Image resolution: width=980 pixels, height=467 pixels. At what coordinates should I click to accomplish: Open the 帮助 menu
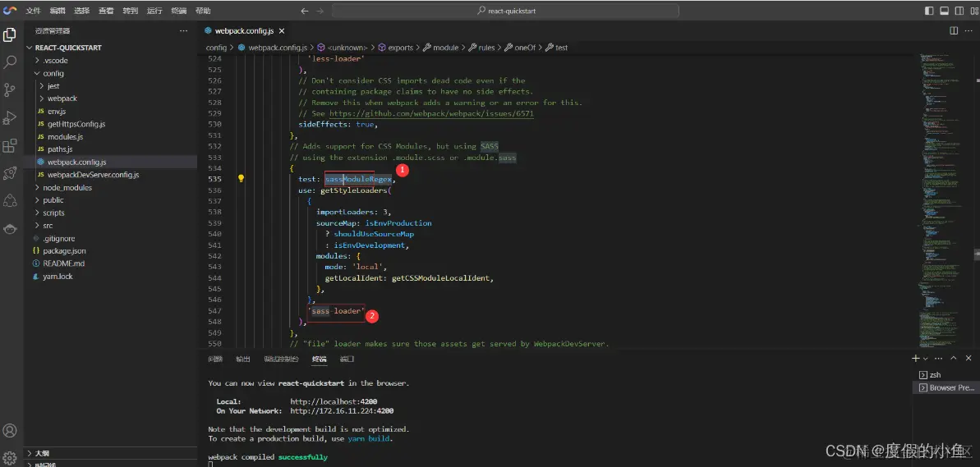click(203, 11)
